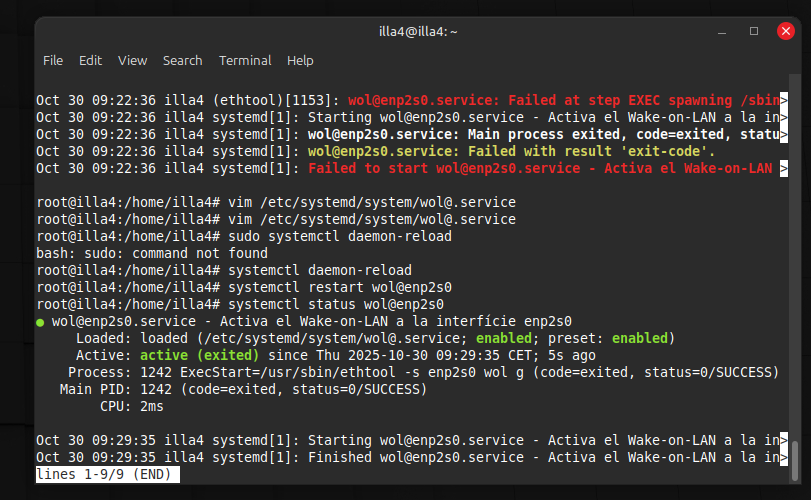This screenshot has height=500, width=811.
Task: Click the 'systemctl restart wol@enp2s0' command line
Action: tap(339, 287)
